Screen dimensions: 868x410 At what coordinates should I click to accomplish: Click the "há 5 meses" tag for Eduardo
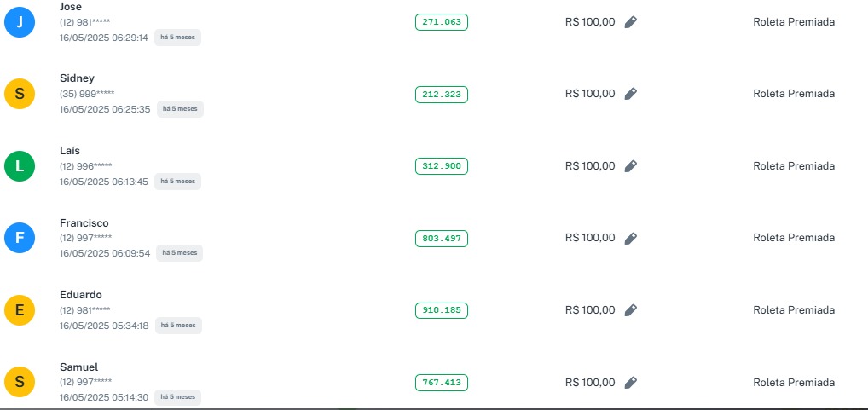tap(179, 326)
